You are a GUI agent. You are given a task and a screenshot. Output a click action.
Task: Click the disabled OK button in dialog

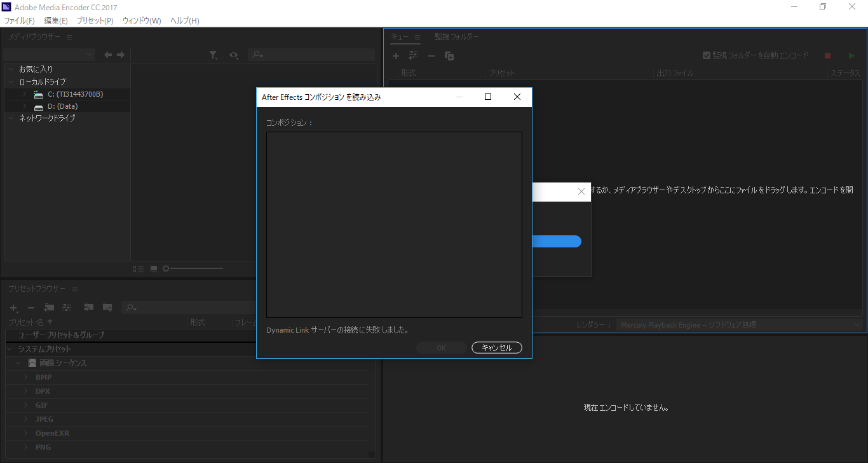[442, 348]
